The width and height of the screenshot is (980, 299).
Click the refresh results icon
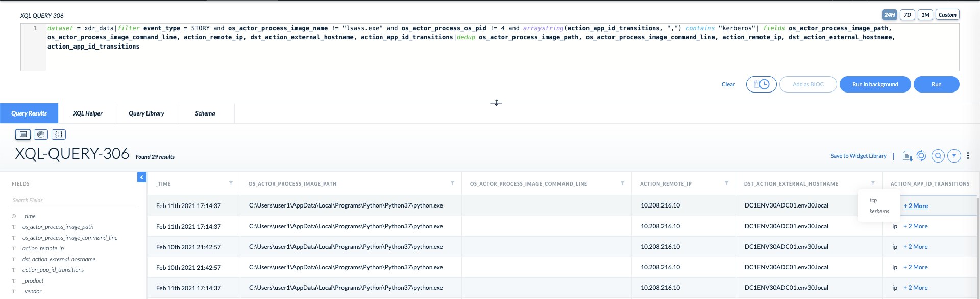[921, 156]
